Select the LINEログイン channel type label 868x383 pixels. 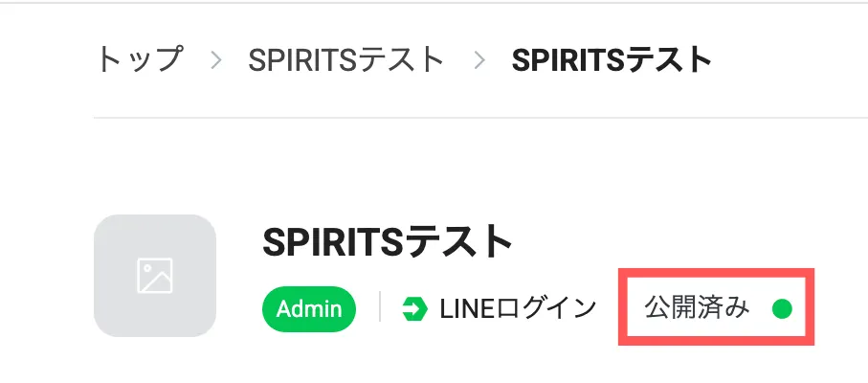pos(518,308)
